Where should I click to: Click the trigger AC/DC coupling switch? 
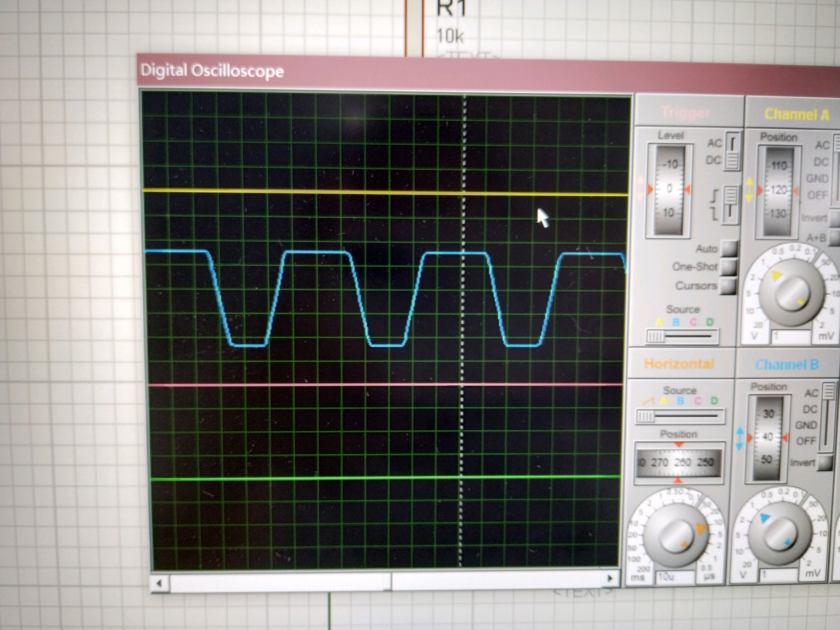[732, 152]
